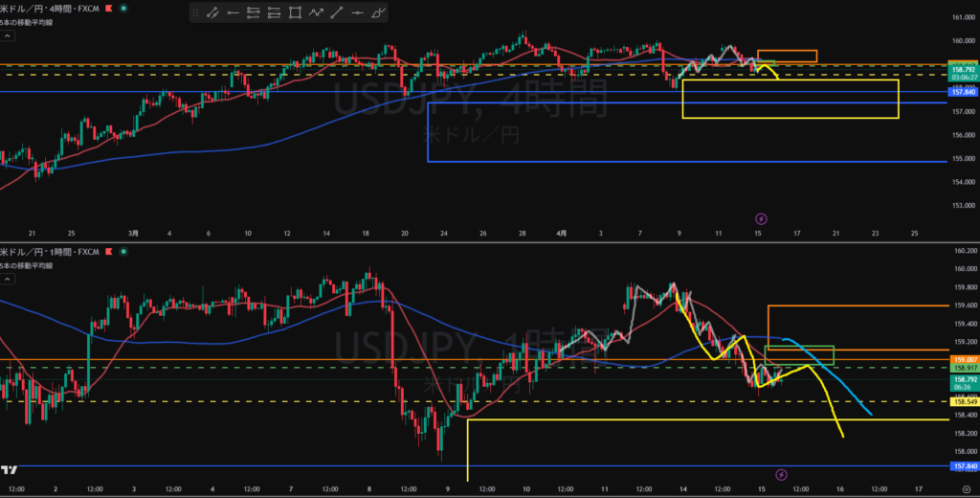The width and height of the screenshot is (980, 498).
Task: Collapse the lower chart indicator legend
Action: 9,280
